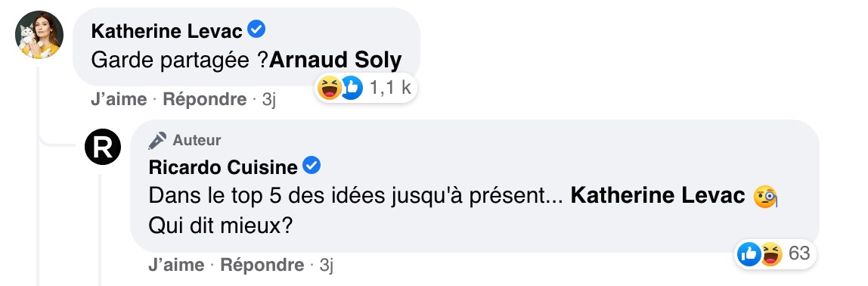Image resolution: width=868 pixels, height=286 pixels.
Task: Click the laughing emoji reaction on Katherine's comment
Action: tap(330, 88)
